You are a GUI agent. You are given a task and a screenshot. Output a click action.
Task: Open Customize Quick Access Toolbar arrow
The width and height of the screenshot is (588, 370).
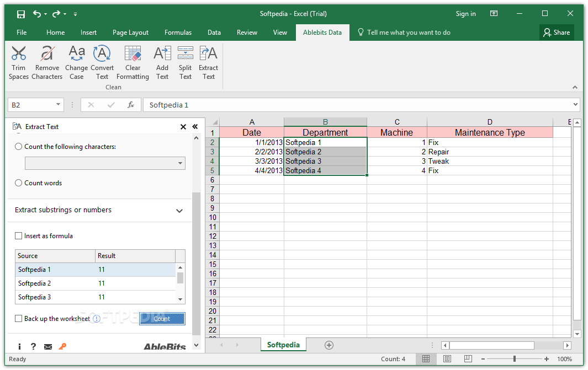[76, 14]
